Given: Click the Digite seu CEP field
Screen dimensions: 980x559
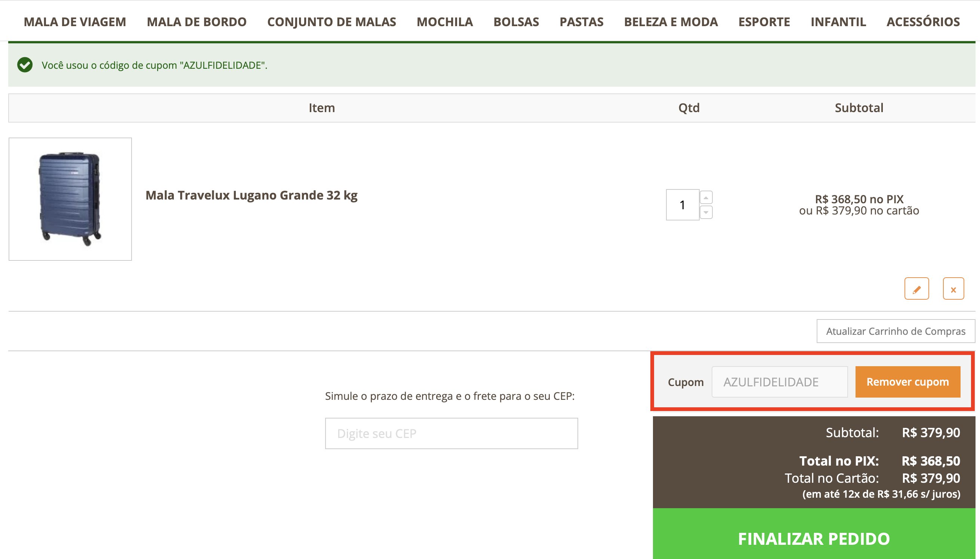Looking at the screenshot, I should click(x=451, y=433).
